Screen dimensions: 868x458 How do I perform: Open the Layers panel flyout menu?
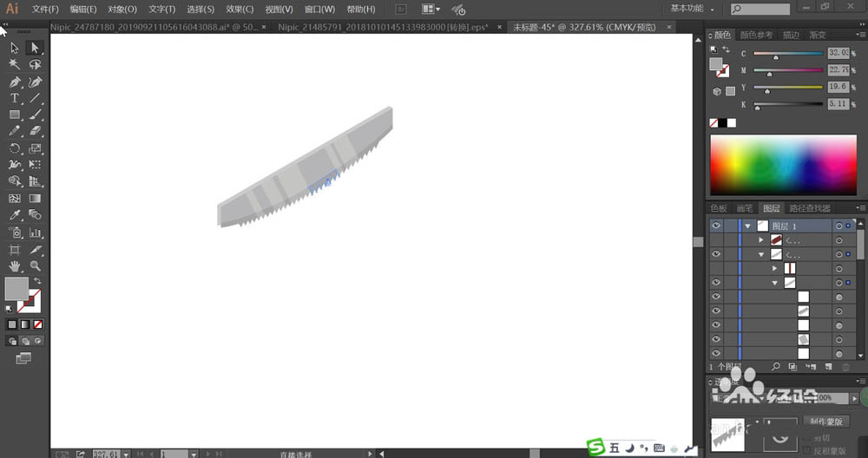point(861,208)
